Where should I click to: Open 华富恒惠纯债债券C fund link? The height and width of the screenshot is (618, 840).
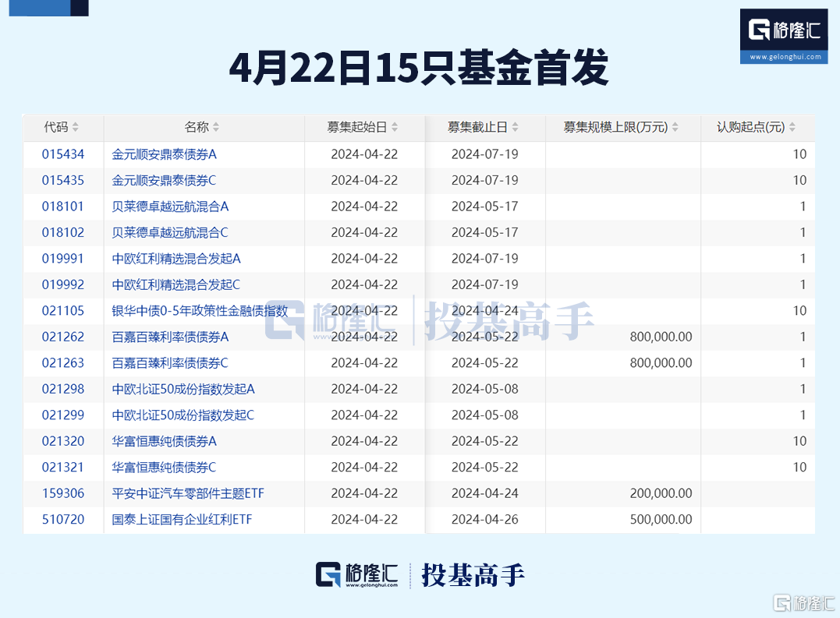pyautogui.click(x=164, y=467)
